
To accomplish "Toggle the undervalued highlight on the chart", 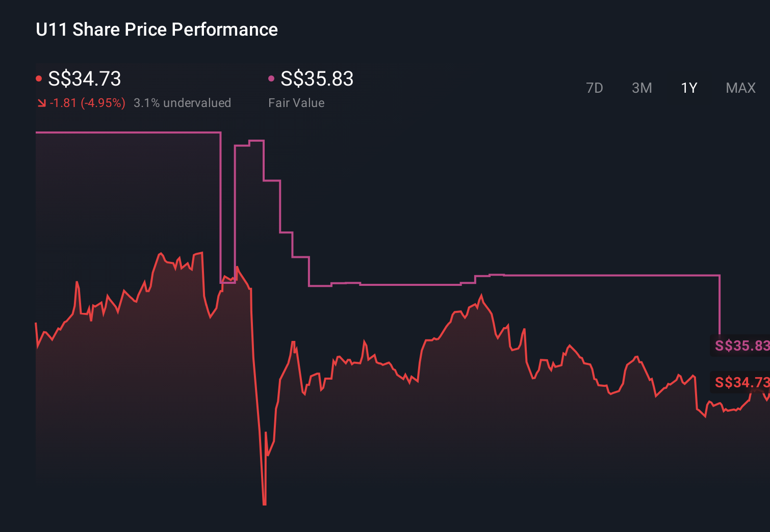I will [183, 103].
